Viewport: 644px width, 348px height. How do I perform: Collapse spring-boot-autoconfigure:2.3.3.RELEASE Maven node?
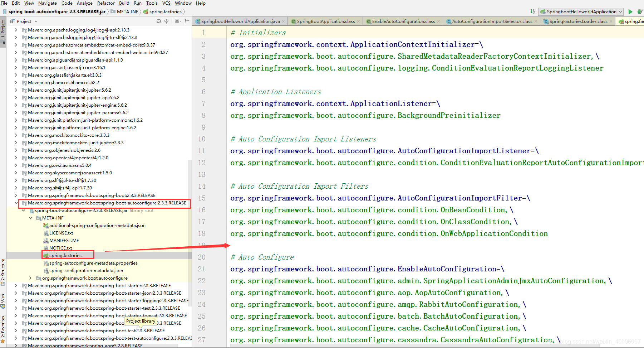(x=16, y=203)
